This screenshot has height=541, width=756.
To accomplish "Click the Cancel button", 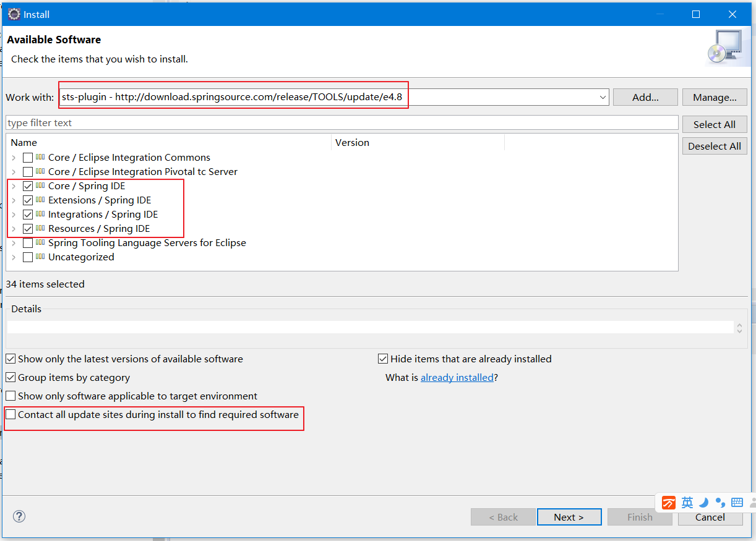I will [x=710, y=517].
